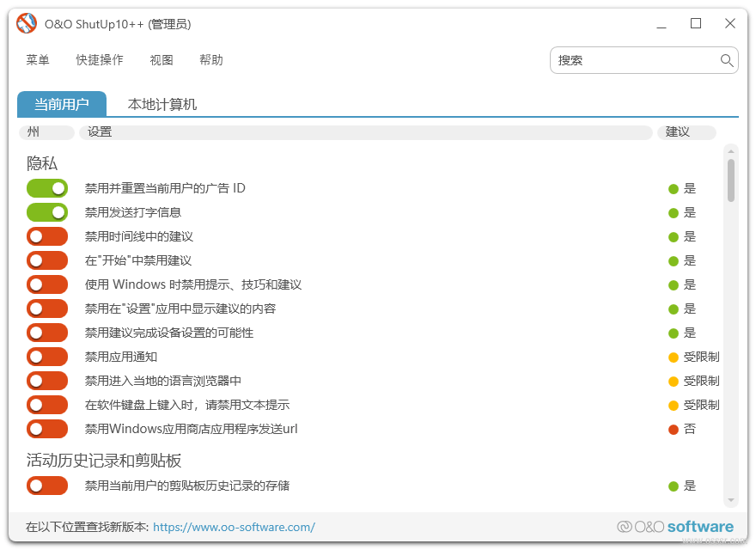Image resolution: width=756 pixels, height=550 pixels.
Task: Click 受限制 label for 在软件键盘上键入时 row
Action: coord(702,405)
